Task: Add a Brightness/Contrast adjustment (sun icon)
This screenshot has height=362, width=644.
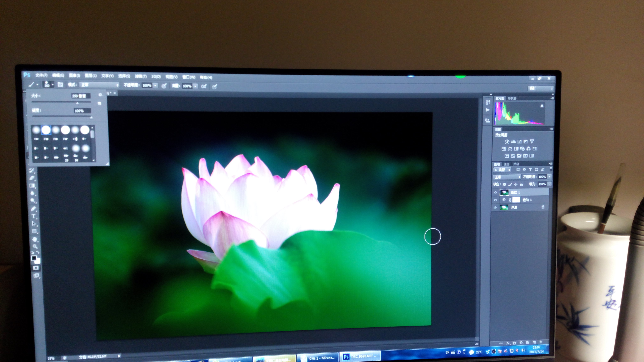Action: tap(507, 142)
